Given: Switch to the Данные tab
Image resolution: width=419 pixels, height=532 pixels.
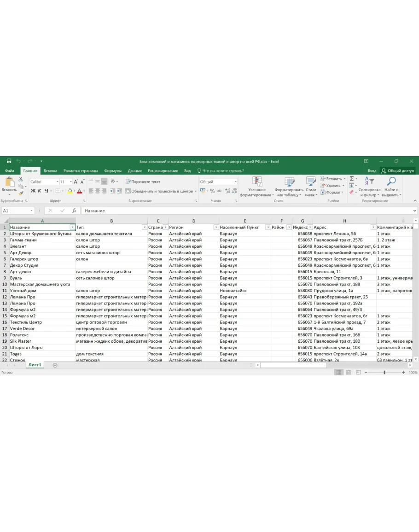Looking at the screenshot, I should (135, 171).
